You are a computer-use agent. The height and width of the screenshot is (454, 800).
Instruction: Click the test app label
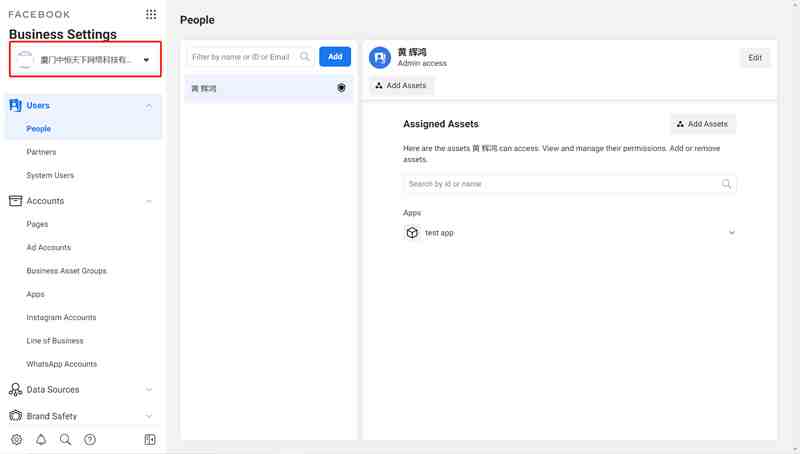click(x=439, y=233)
